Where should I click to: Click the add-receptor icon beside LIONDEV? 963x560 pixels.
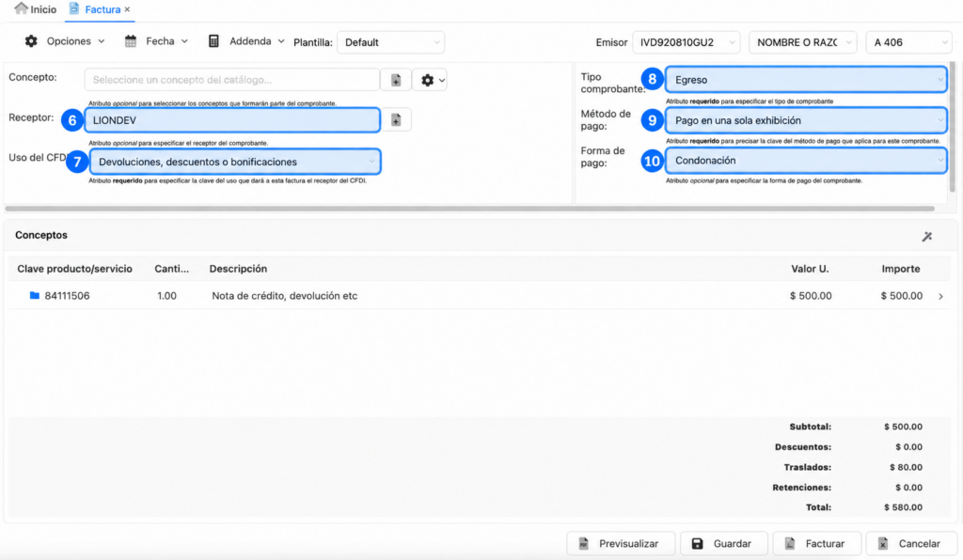click(396, 120)
